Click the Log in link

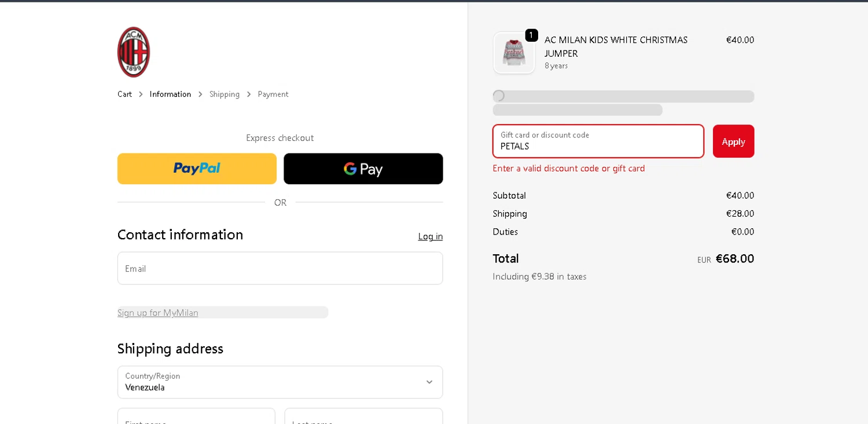[431, 236]
